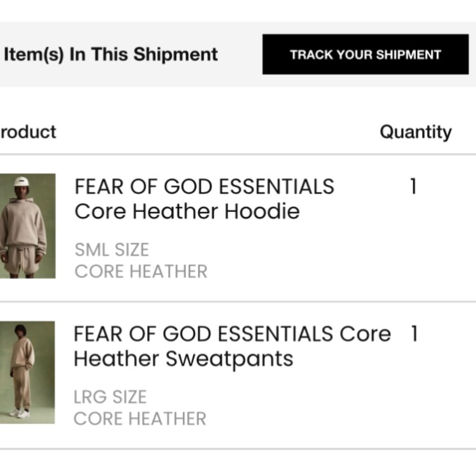Click the SML SIZE label on the hoodie
The height and width of the screenshot is (476, 476).
click(111, 249)
